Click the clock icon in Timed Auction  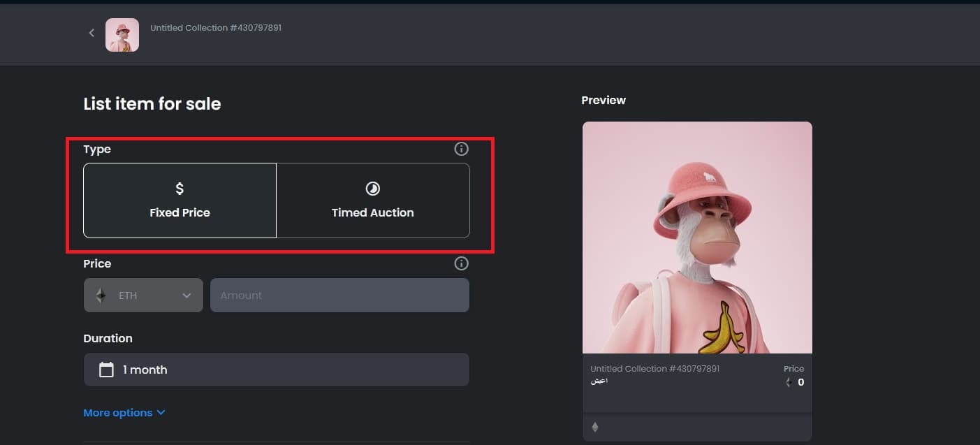(373, 189)
